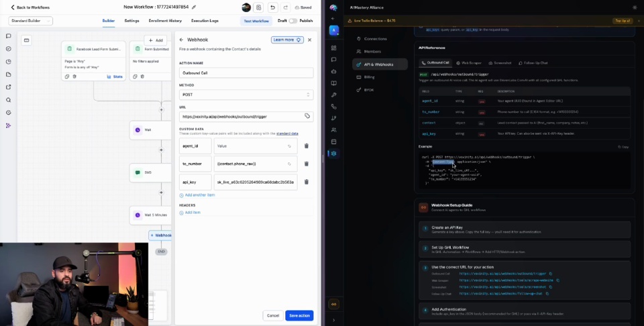
Task: Open the bot icon in Vexinity sidebar
Action: pos(333,72)
